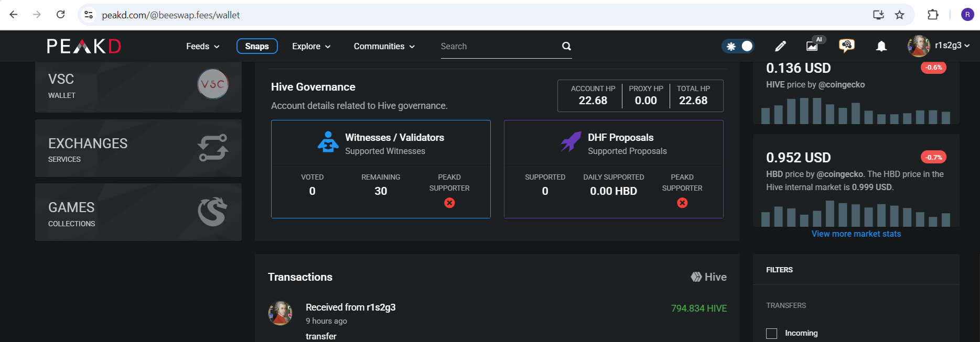Click the search magnifier icon
This screenshot has width=980, height=342.
566,46
